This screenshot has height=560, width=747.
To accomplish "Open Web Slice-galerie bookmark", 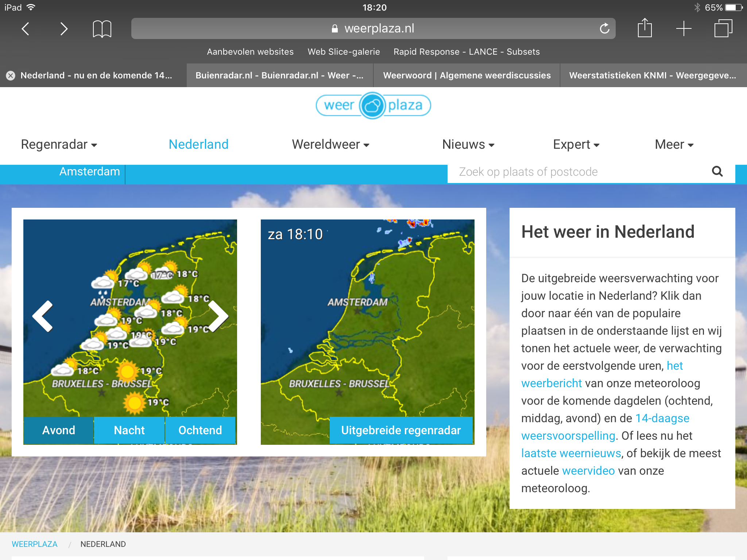I will click(x=344, y=52).
